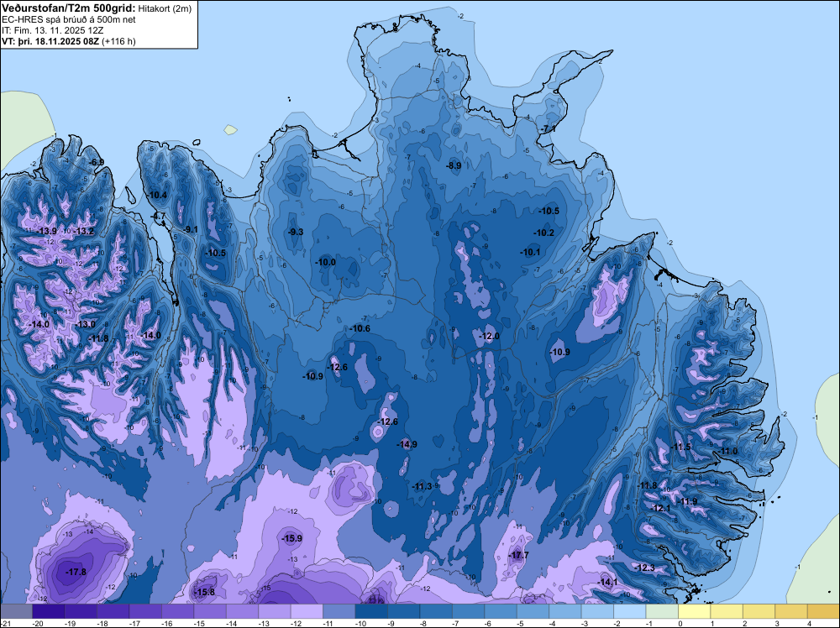Click the legend color swatch labeled -7
Viewport: 840px width, 628px height.
point(468,611)
